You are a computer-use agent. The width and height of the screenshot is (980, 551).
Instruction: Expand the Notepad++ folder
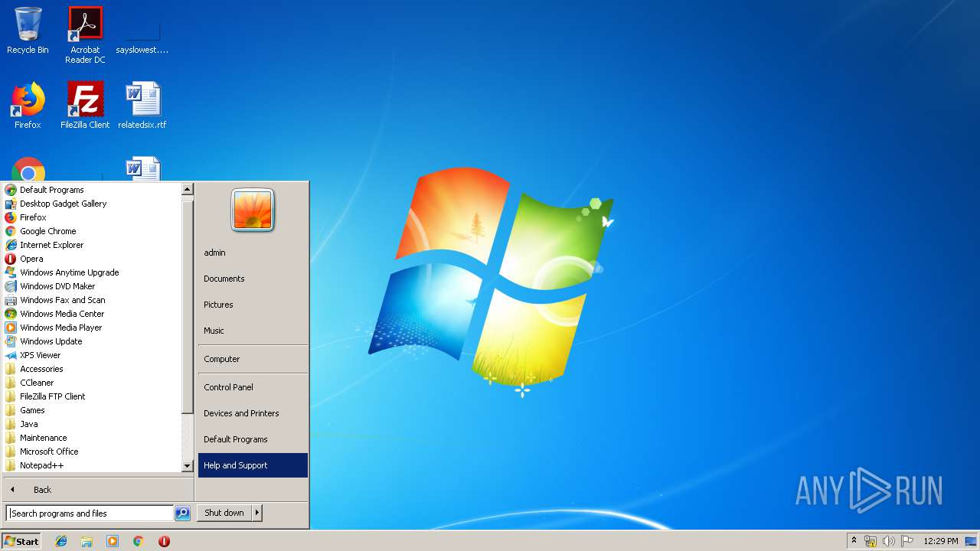(x=93, y=465)
